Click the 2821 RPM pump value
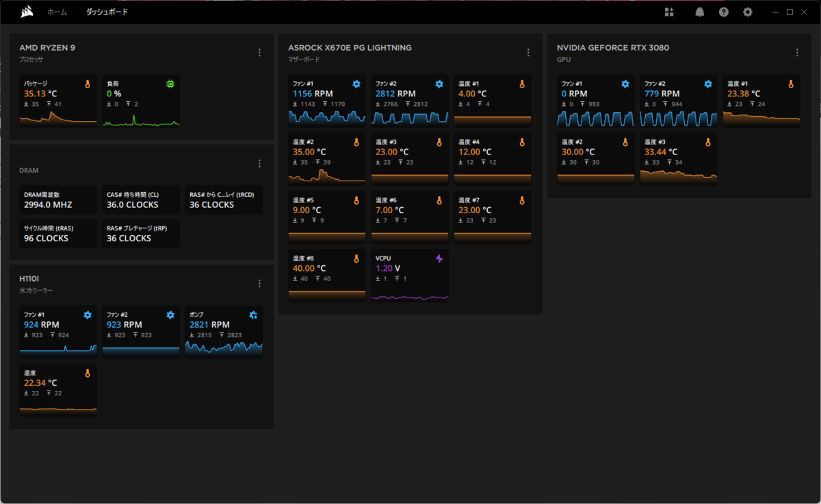Screen dimensions: 821x504 click(x=209, y=325)
